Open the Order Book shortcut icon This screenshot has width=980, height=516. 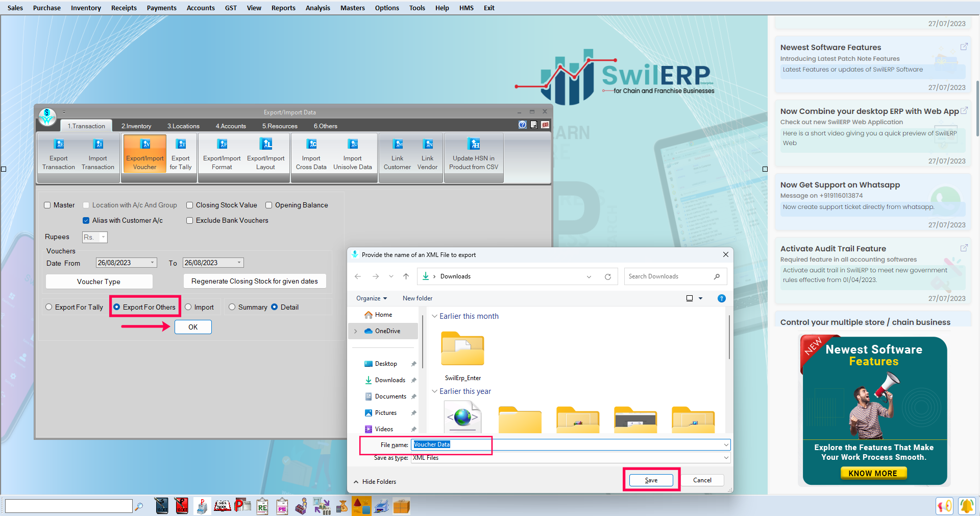point(223,506)
